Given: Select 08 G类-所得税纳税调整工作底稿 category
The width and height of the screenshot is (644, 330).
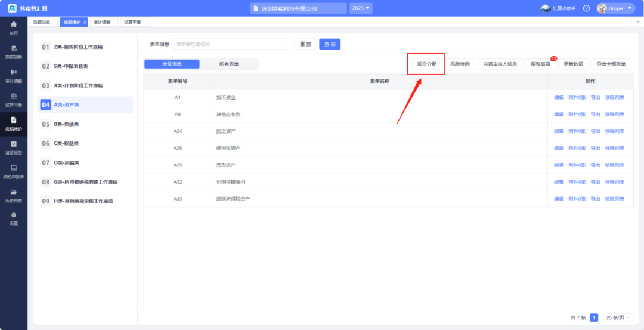Looking at the screenshot, I should click(x=85, y=181).
